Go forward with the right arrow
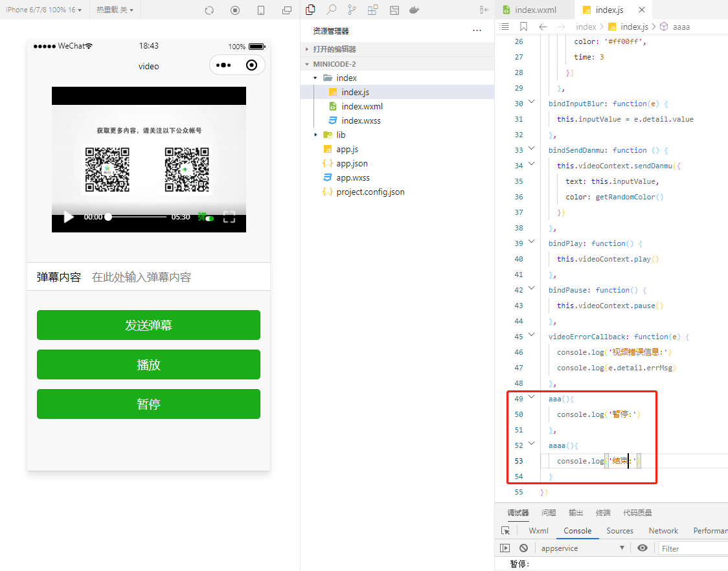The width and height of the screenshot is (728, 571). tap(561, 27)
